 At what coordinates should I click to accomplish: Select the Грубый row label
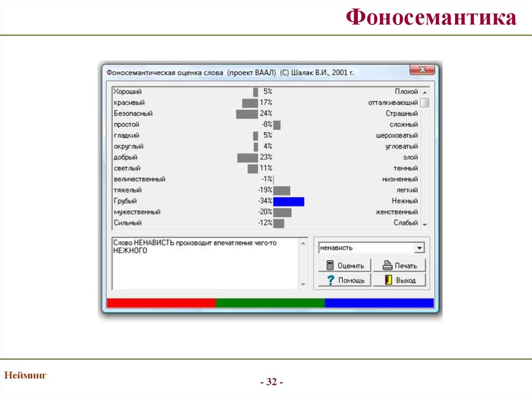click(125, 201)
